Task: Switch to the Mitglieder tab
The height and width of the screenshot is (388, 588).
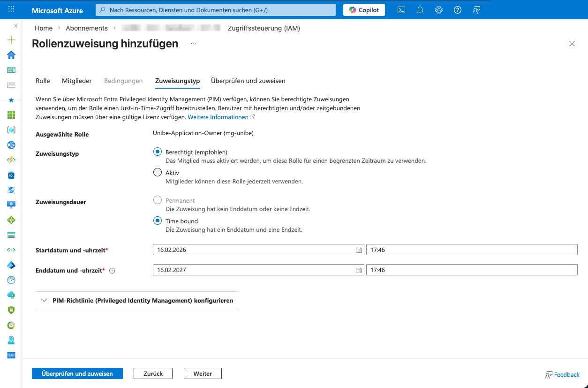Action: [76, 81]
